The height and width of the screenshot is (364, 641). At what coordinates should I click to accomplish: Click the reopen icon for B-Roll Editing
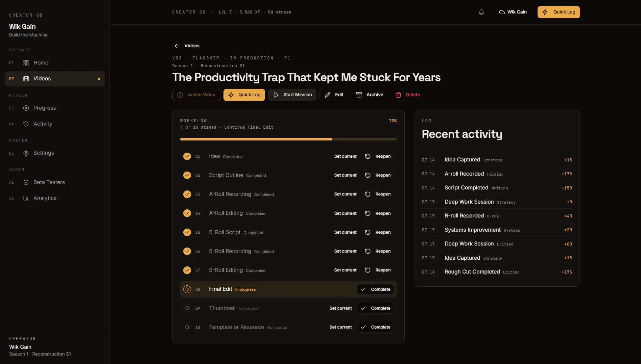click(x=368, y=270)
